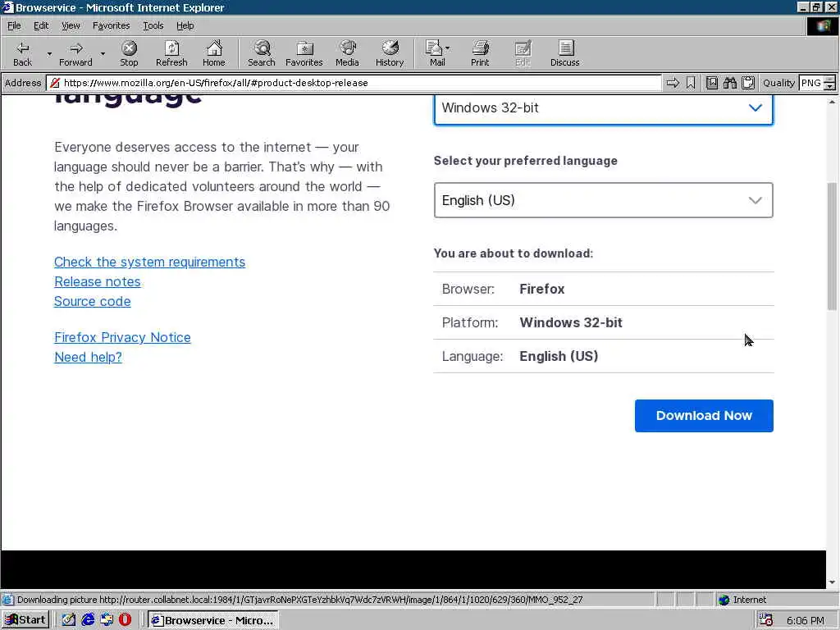840x630 pixels.
Task: Click the binoculars find icon
Action: [x=729, y=83]
